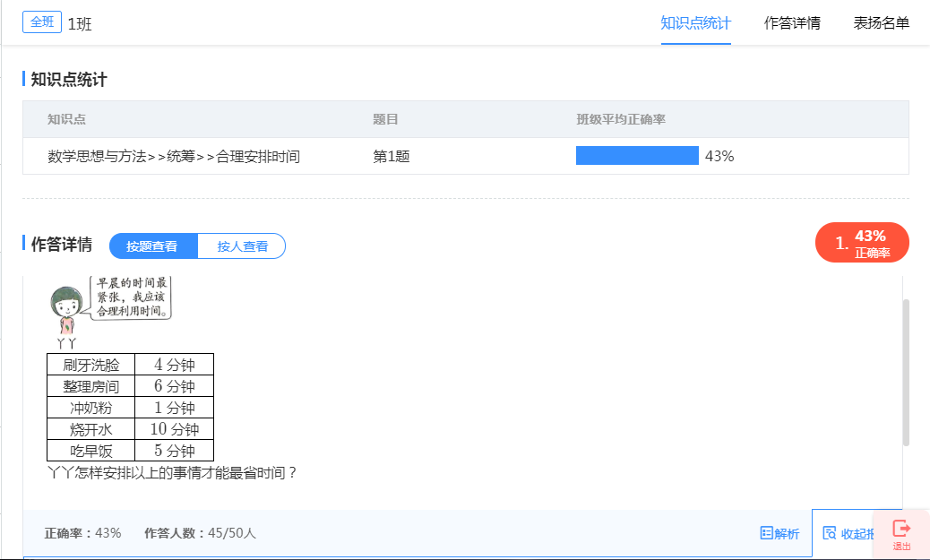This screenshot has width=930, height=560.
Task: Open the 作答详情 tab
Action: (x=792, y=23)
